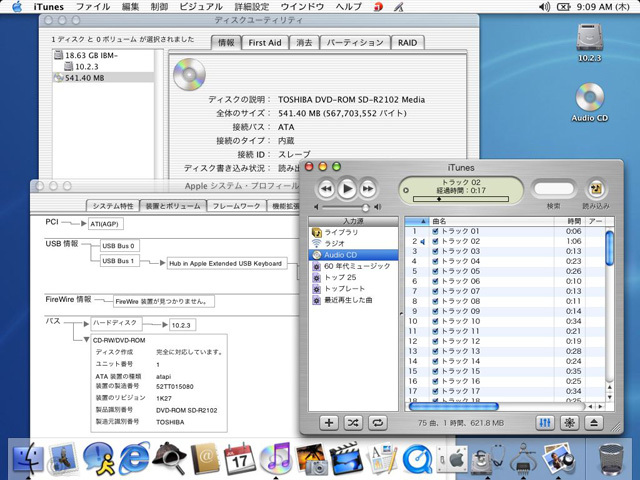Uncheck the トラック 01 checkbox
This screenshot has height=480, width=640.
tap(435, 231)
